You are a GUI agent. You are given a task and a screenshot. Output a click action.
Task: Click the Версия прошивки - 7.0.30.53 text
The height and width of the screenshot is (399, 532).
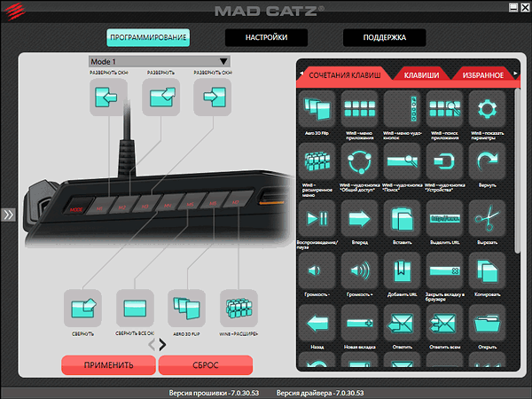[x=214, y=393]
